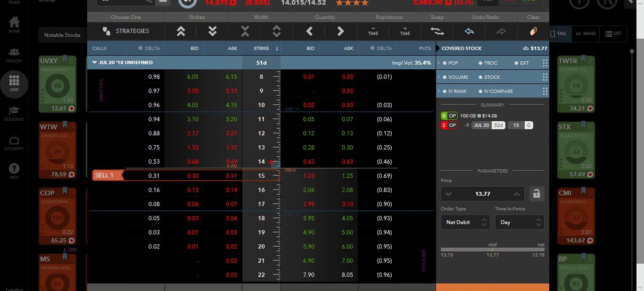Click the Clear order eraser icon

click(x=533, y=31)
